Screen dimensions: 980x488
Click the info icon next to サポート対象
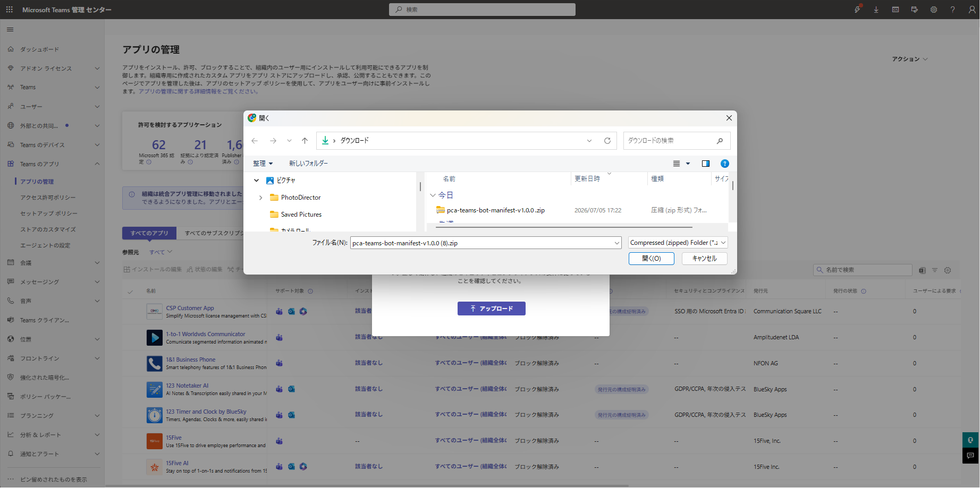310,291
